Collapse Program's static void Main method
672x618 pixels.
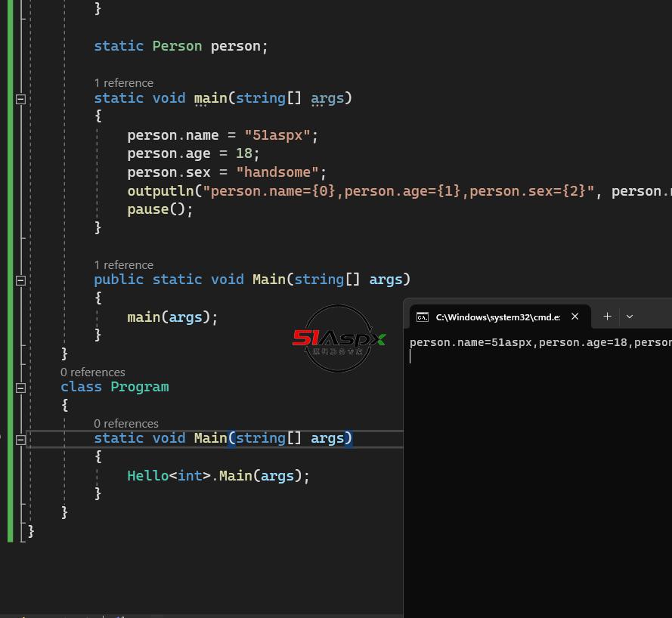coord(20,439)
